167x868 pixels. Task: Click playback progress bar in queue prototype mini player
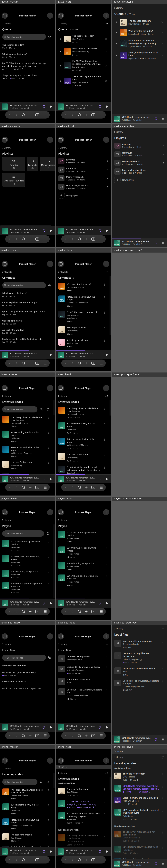coord(139,114)
